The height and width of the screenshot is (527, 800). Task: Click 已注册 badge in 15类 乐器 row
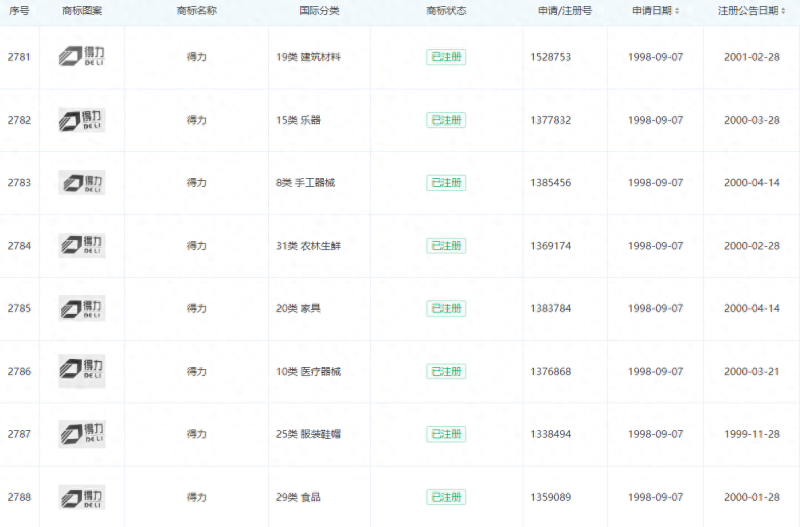tap(446, 120)
